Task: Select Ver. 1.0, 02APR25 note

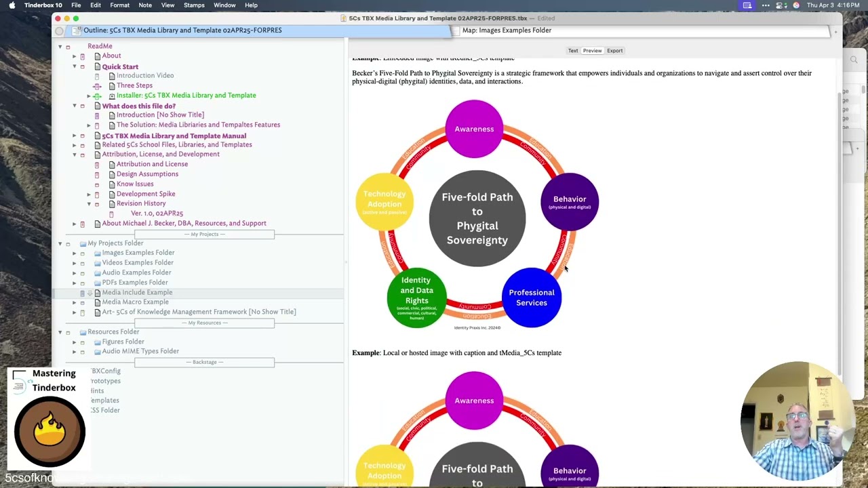Action: [x=157, y=213]
